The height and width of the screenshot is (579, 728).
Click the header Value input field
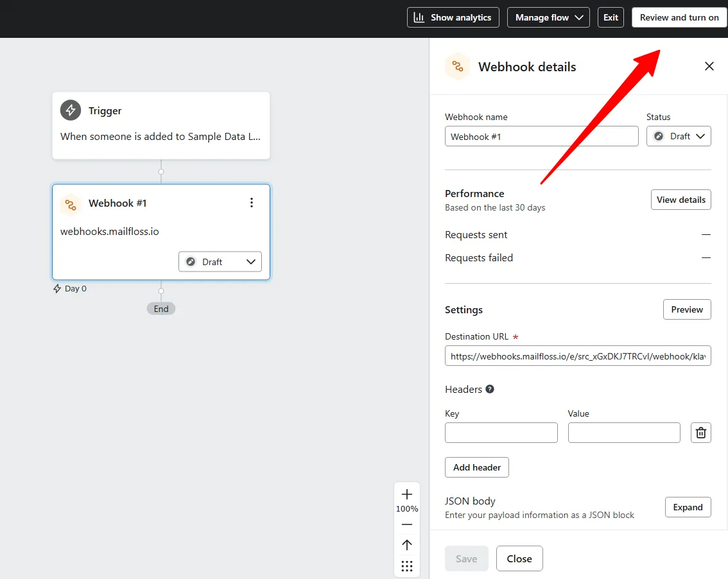(x=624, y=433)
